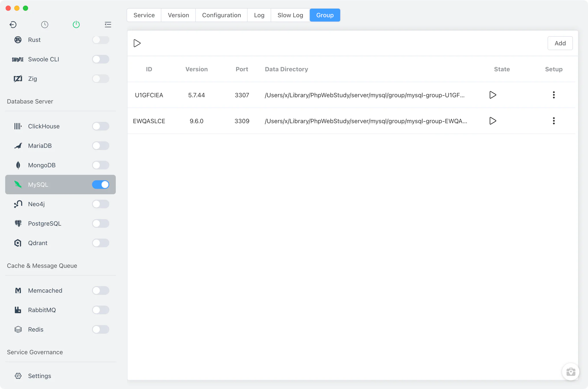Click the Zig logo icon
Image resolution: width=588 pixels, height=389 pixels.
click(18, 79)
